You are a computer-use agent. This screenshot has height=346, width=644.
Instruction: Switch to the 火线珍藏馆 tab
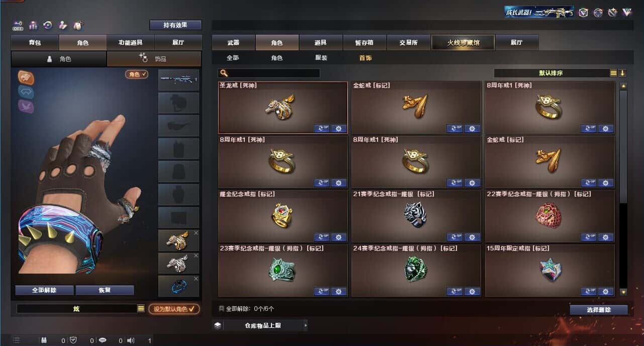click(x=463, y=43)
